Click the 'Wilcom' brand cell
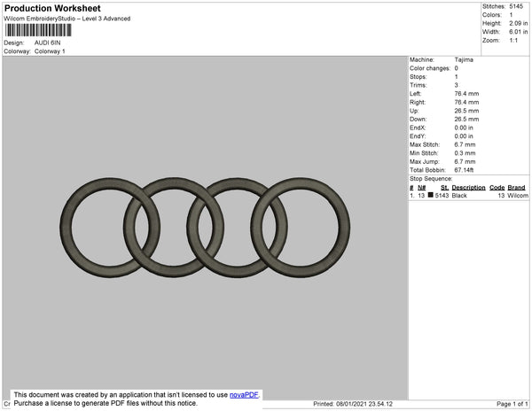 (x=518, y=196)
